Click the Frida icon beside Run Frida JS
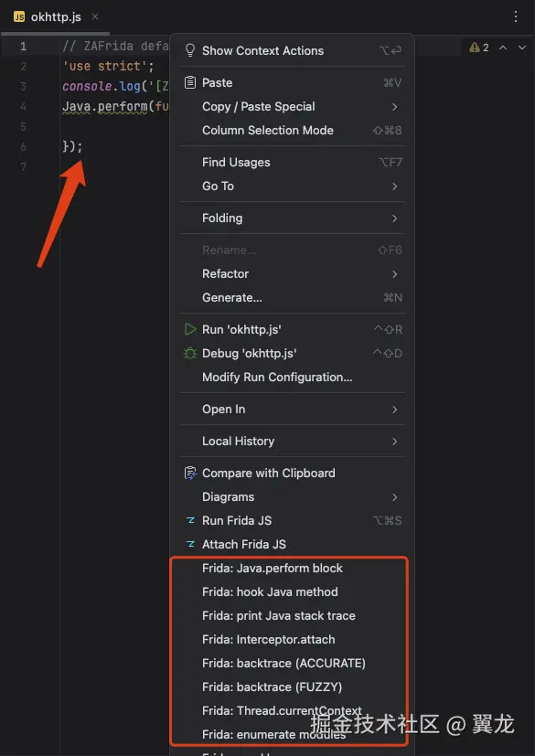The image size is (535, 756). coord(191,520)
